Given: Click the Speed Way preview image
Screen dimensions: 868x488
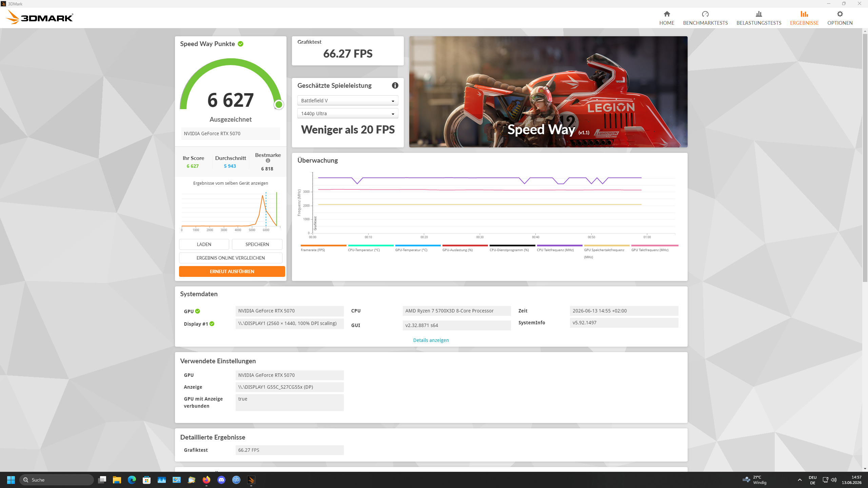Looking at the screenshot, I should point(548,92).
